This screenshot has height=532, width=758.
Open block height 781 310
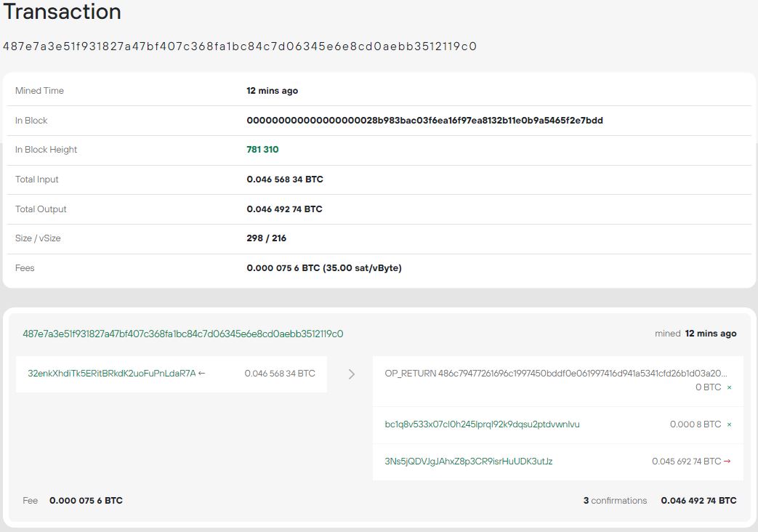click(262, 150)
